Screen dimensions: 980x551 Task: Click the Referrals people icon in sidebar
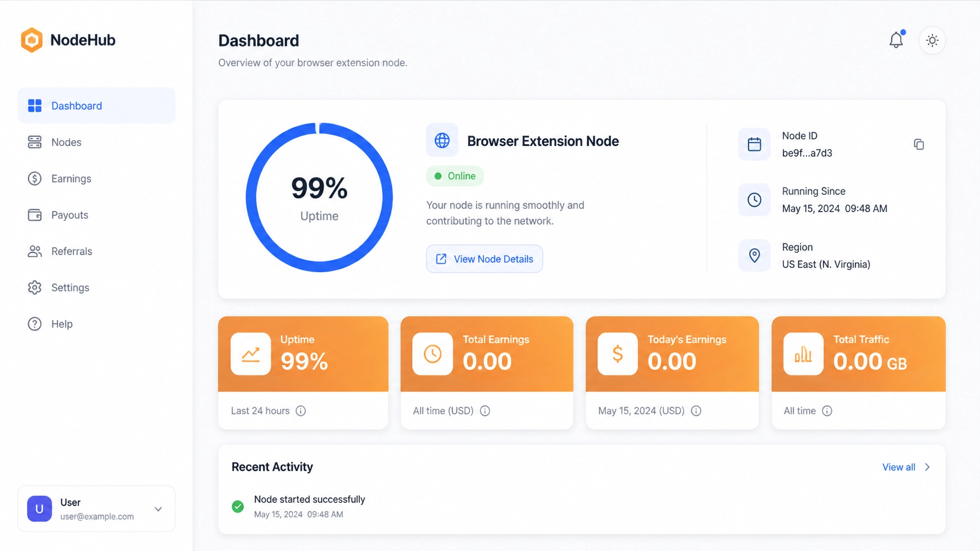pos(34,251)
